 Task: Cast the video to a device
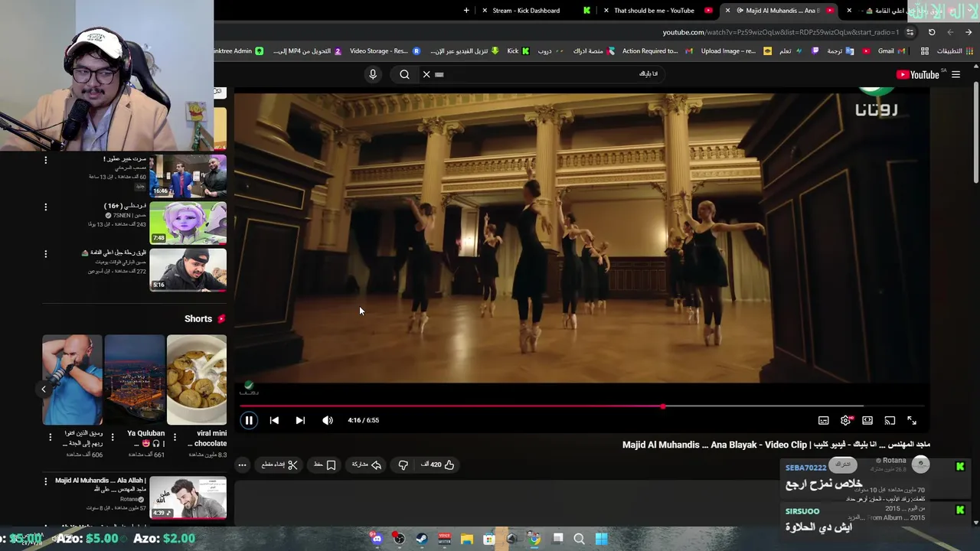[890, 420]
